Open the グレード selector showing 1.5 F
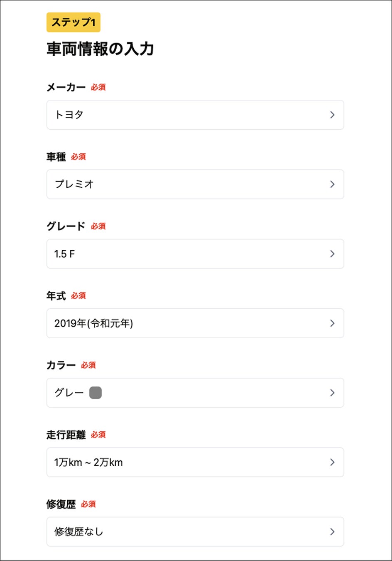This screenshot has width=392, height=561. (195, 253)
